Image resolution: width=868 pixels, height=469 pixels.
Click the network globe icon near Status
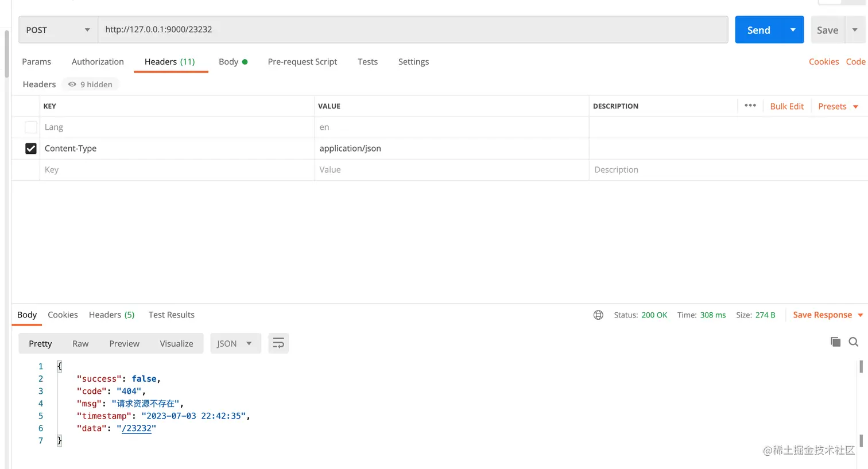pos(598,315)
